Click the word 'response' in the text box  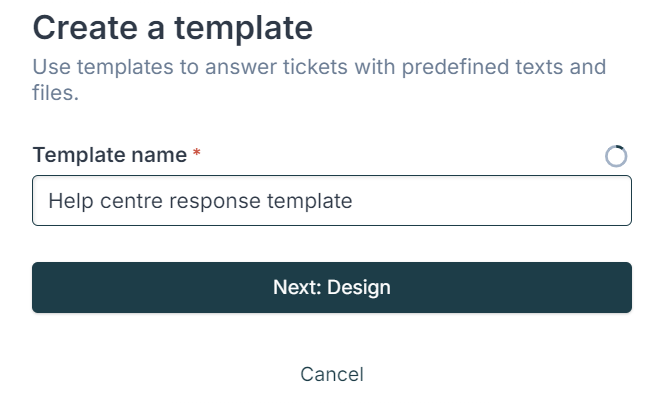click(x=216, y=202)
